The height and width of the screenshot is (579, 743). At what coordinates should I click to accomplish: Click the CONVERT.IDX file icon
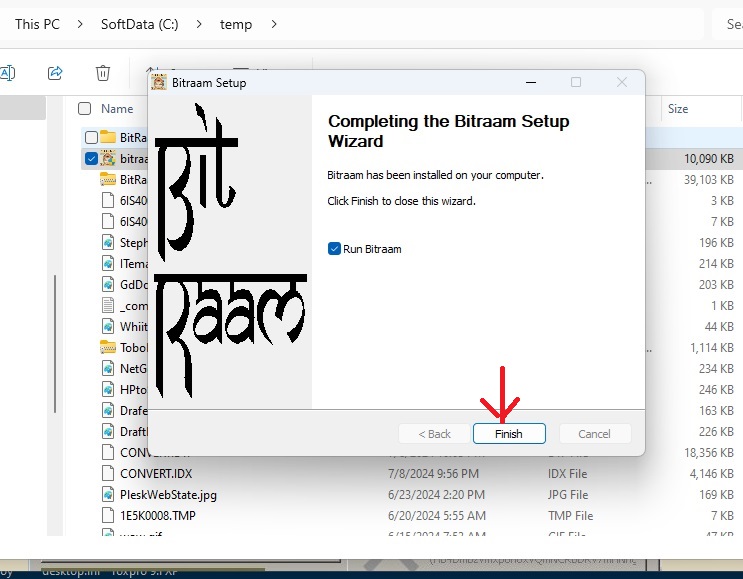tap(108, 473)
